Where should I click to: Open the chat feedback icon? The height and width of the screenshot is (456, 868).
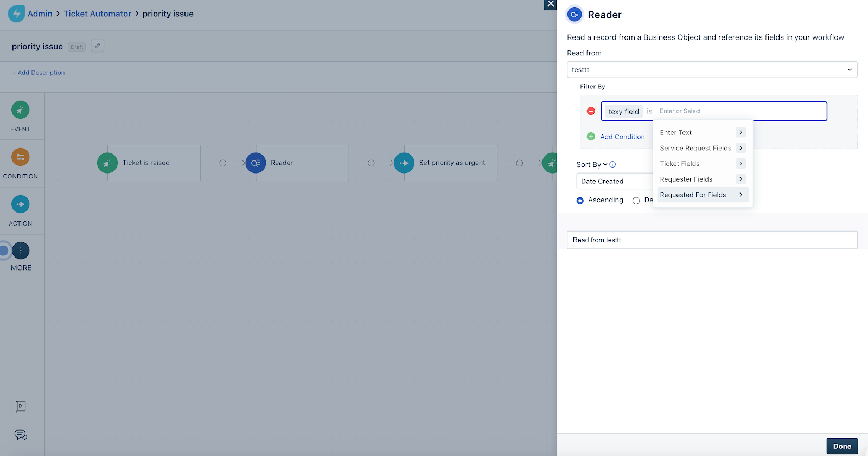click(x=21, y=435)
